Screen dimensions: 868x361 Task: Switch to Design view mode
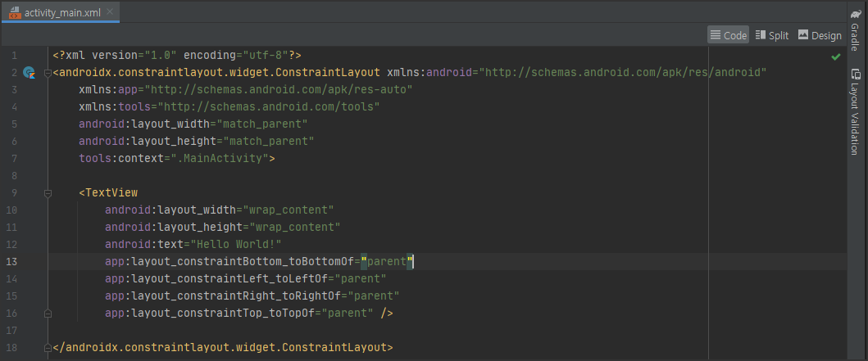coord(820,35)
